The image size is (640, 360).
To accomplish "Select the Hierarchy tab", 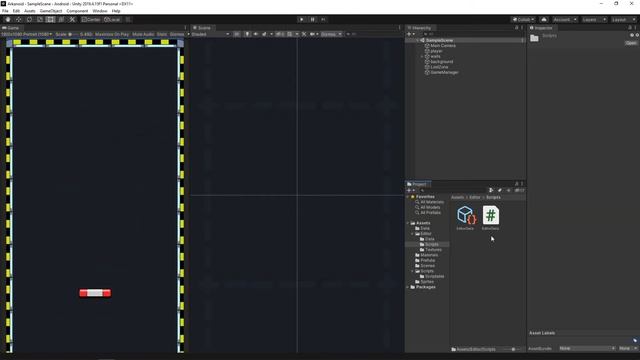I will click(420, 28).
